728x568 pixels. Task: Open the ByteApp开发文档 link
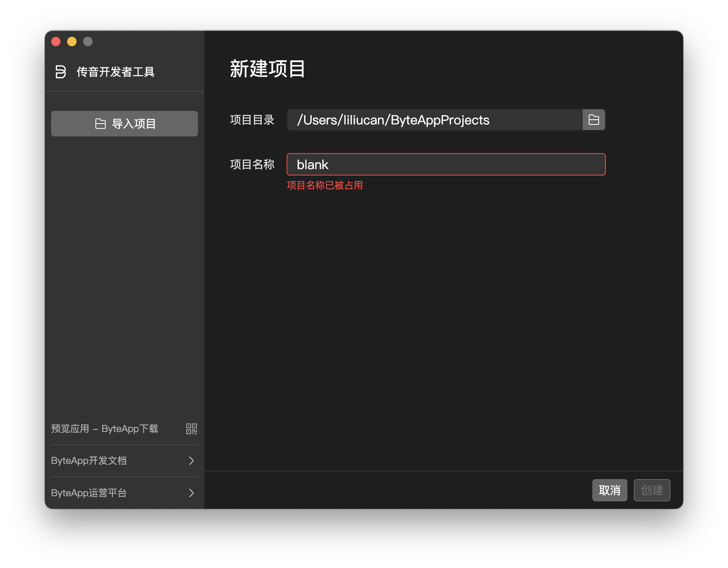(89, 461)
